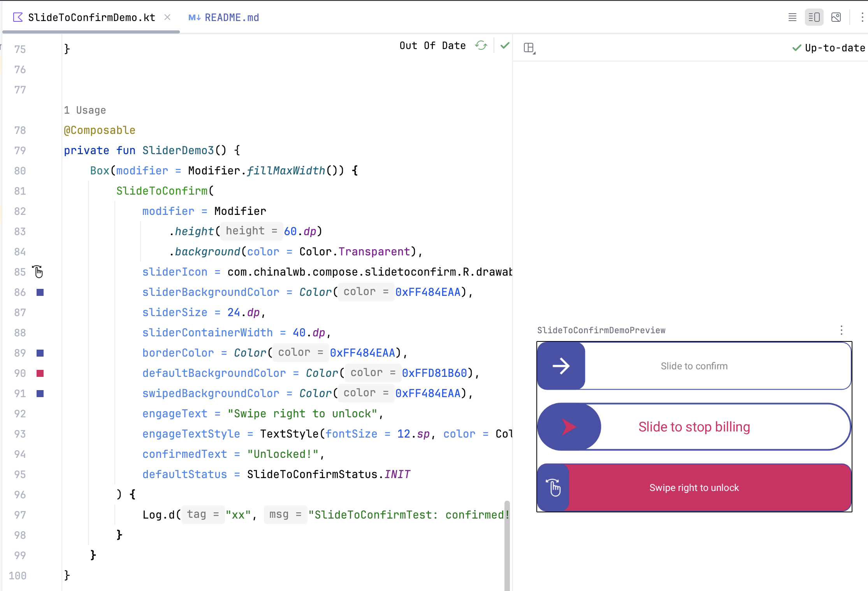
Task: Select the SlideToConfirmDemo.kt tab
Action: coord(91,18)
